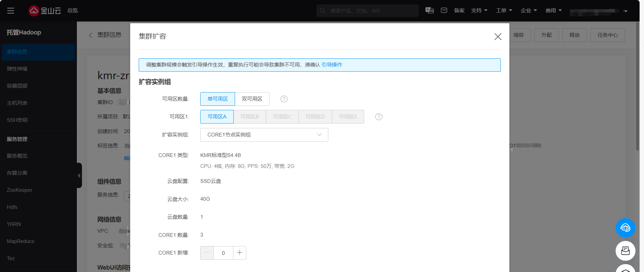Go to Auto Scaling in the sidebar

(17, 69)
